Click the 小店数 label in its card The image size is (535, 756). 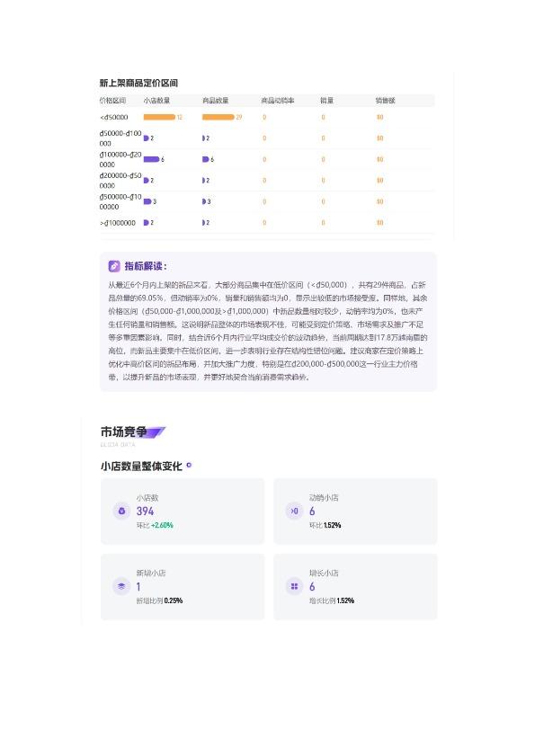coord(147,498)
